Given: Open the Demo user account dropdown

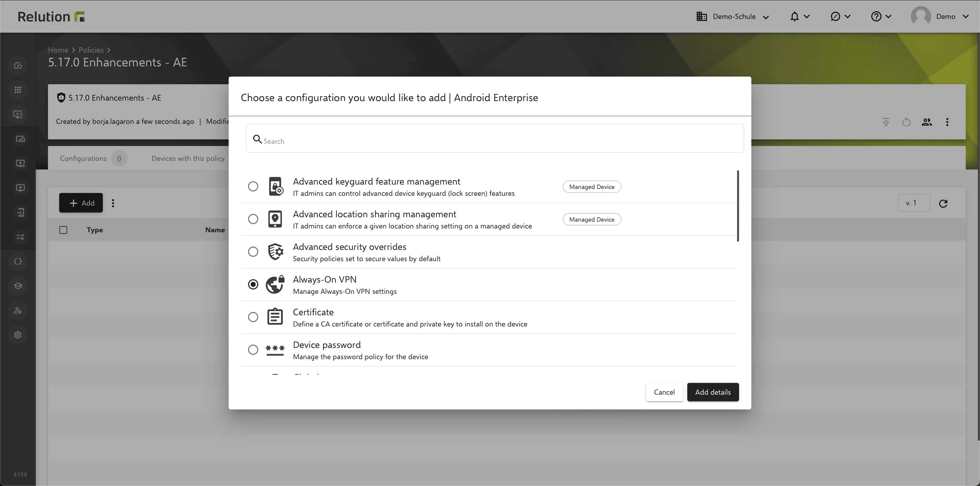Looking at the screenshot, I should click(x=940, y=16).
